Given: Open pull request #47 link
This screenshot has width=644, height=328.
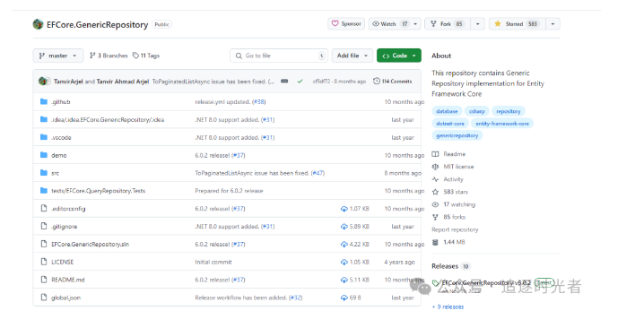Looking at the screenshot, I should [318, 173].
